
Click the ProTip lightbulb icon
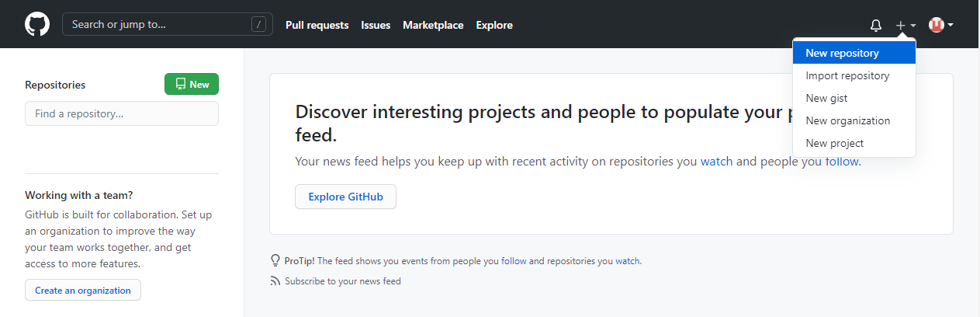point(275,260)
